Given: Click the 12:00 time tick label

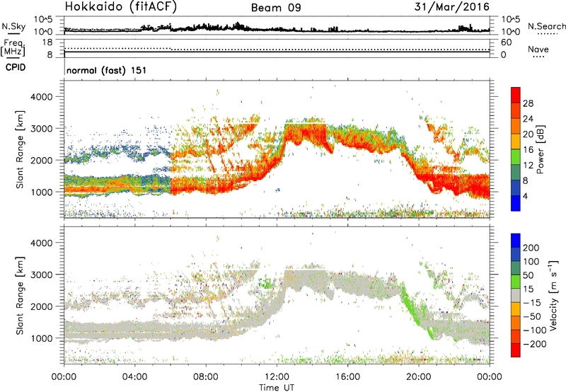Looking at the screenshot, I should click(x=277, y=377).
